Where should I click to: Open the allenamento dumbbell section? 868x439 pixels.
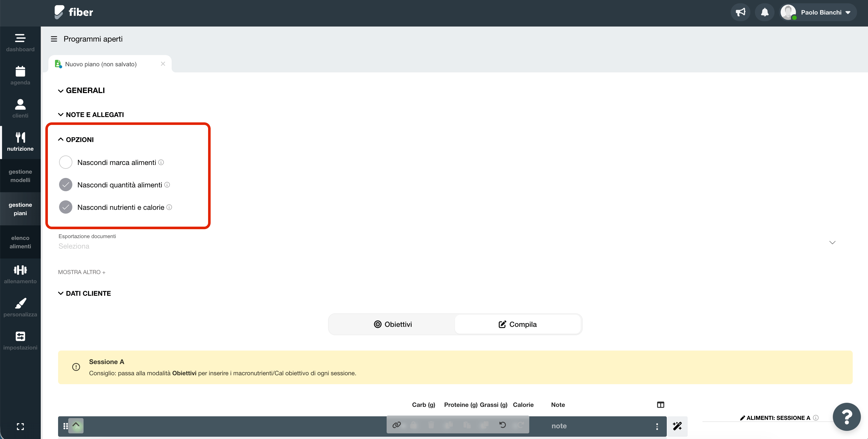(20, 275)
